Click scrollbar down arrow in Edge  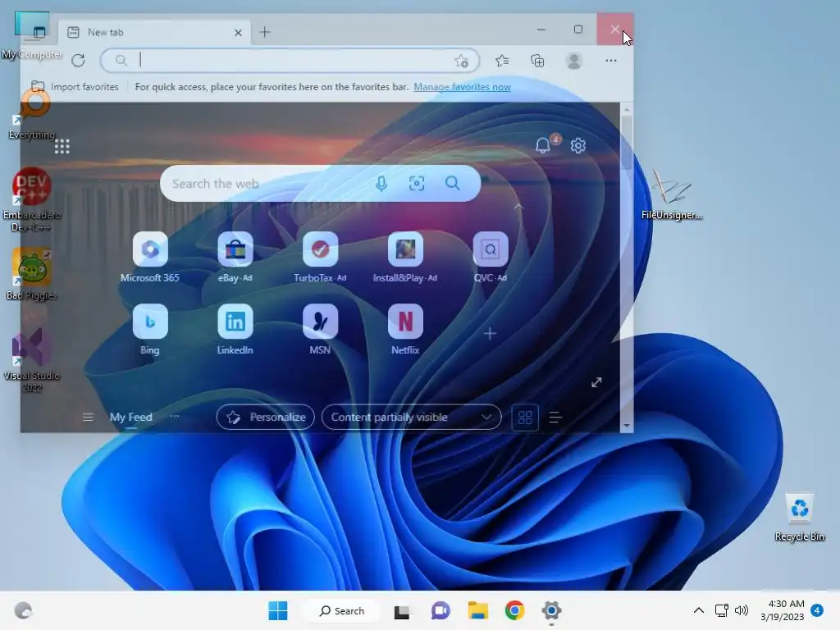click(x=626, y=426)
